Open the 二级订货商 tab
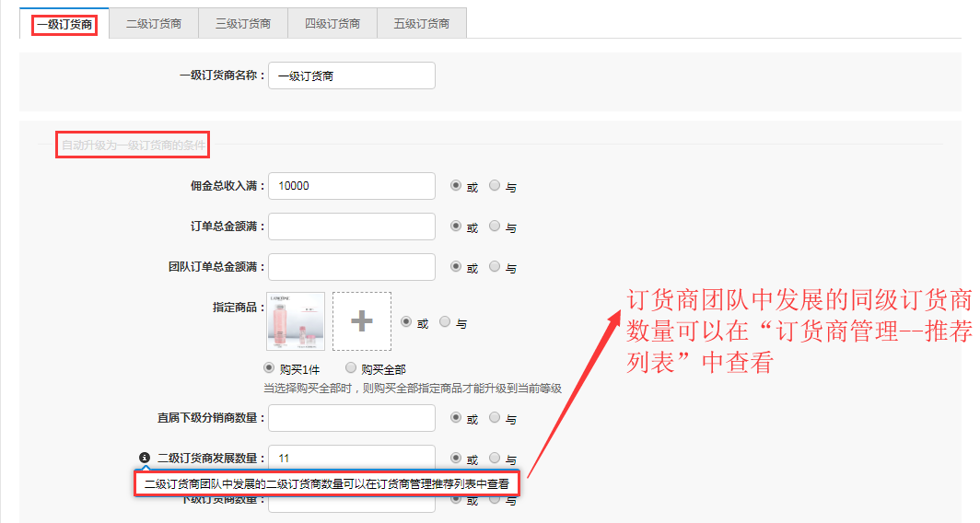This screenshot has width=980, height=523. coord(154,24)
